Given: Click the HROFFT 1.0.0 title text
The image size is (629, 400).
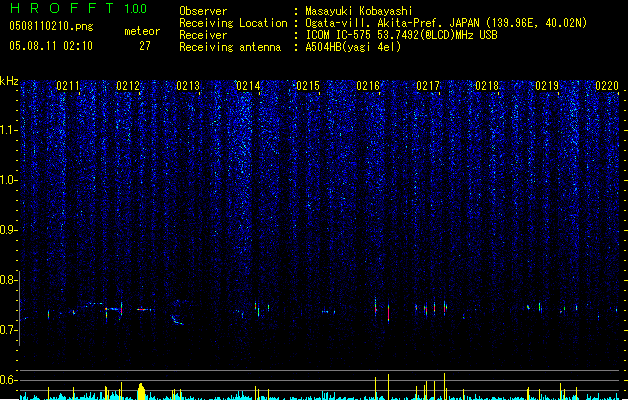Looking at the screenshot, I should 78,8.
